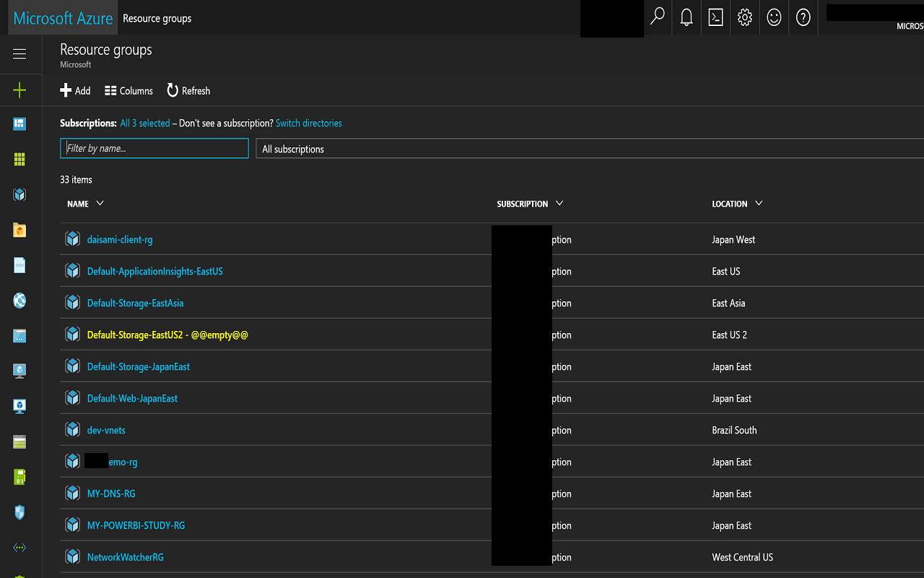Open Default-Web-JapanEast resource group

pos(132,399)
